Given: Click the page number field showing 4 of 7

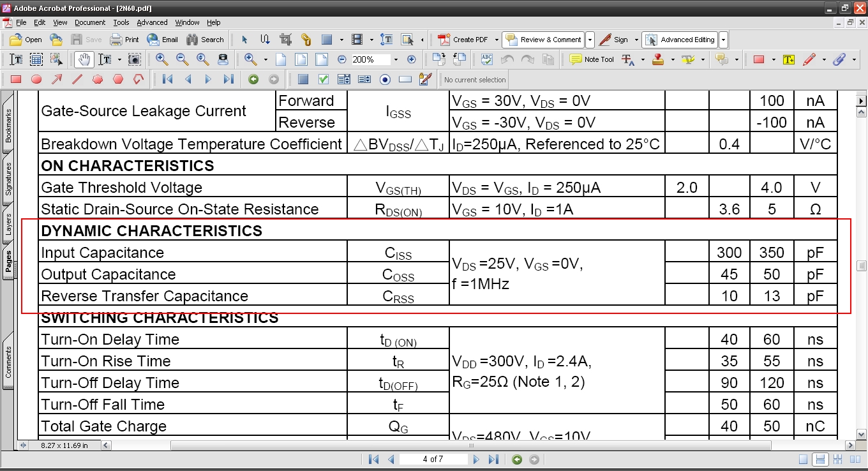Looking at the screenshot, I should [x=433, y=460].
